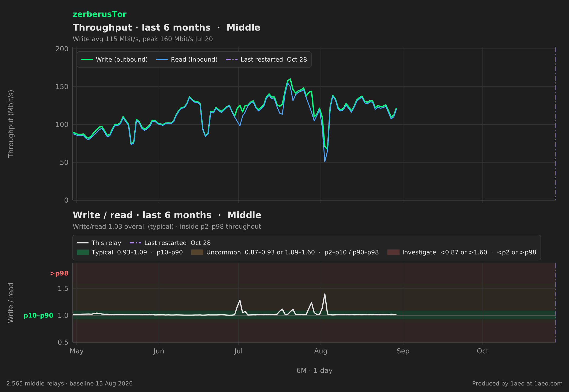Click Last restarted Oct 28 in ratio legend
The width and height of the screenshot is (569, 392).
(x=178, y=243)
